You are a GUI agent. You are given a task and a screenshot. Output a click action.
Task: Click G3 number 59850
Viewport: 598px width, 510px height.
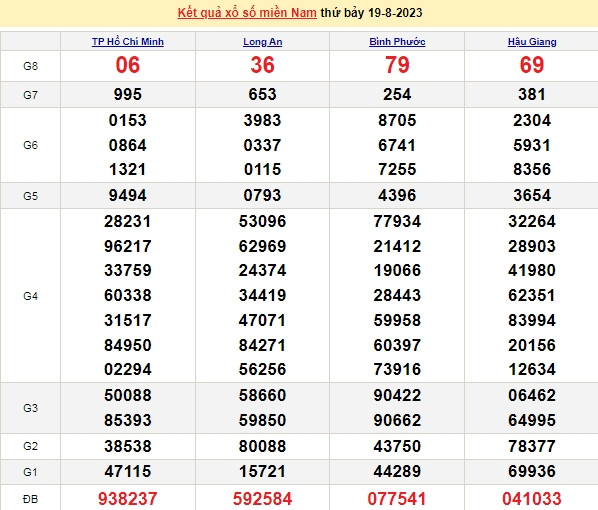pyautogui.click(x=262, y=420)
